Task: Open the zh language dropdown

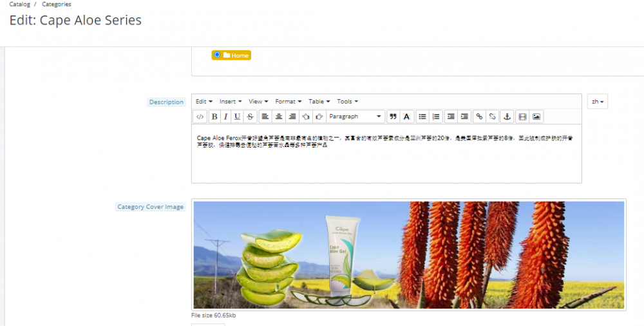Action: tap(597, 102)
